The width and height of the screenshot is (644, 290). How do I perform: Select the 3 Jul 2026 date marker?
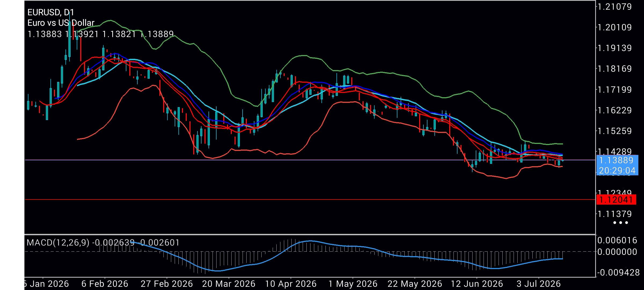pos(539,284)
